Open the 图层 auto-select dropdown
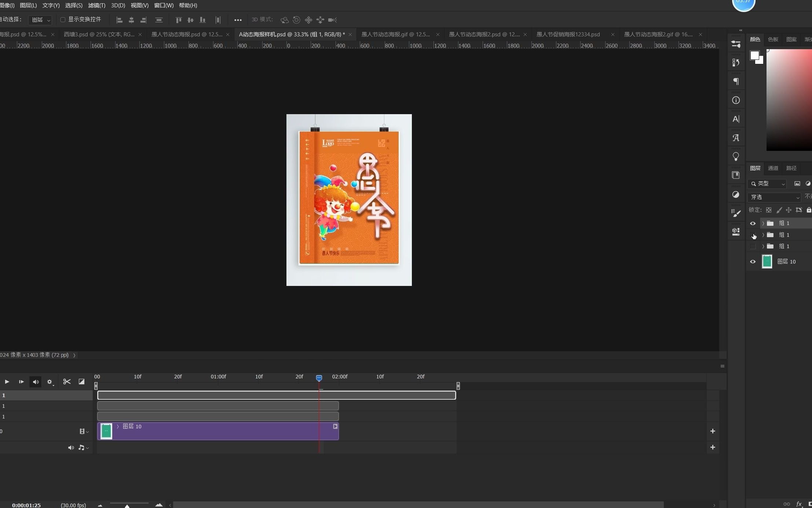Viewport: 812px width, 508px height. 40,20
